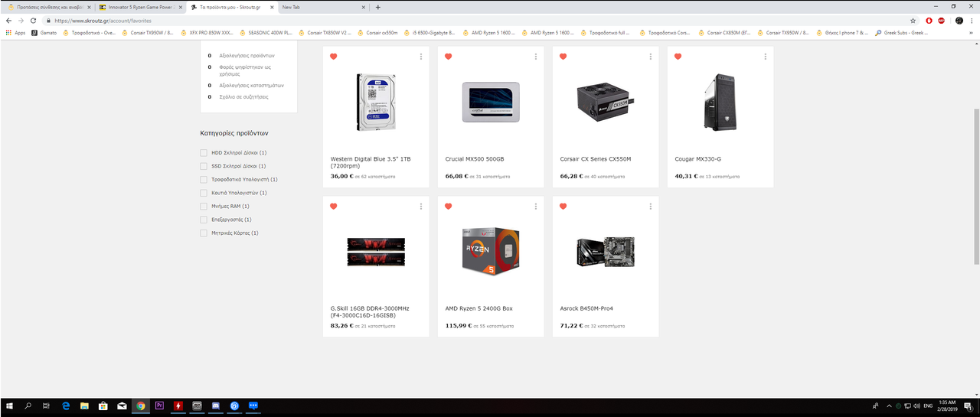Open Corsair CX Series CX550M product link
Image resolution: width=980 pixels, height=417 pixels.
coord(596,159)
